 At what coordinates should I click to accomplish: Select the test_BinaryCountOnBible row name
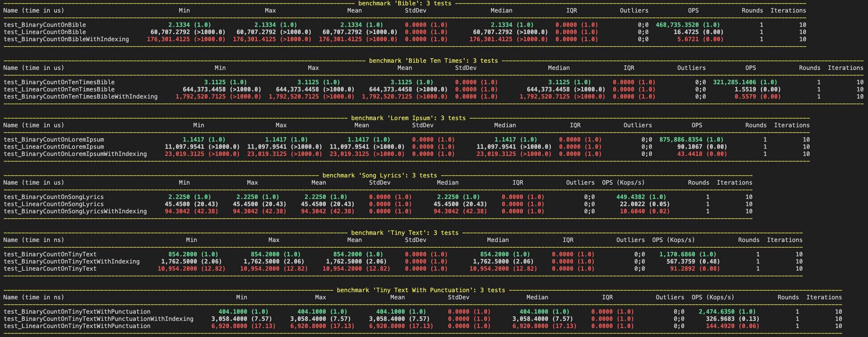pyautogui.click(x=45, y=25)
